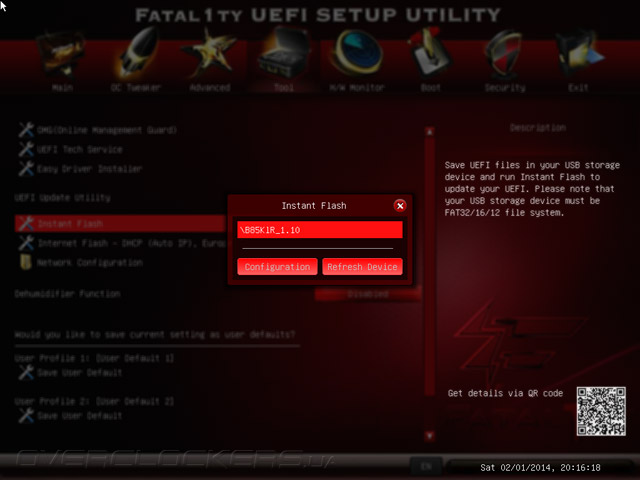
Task: Save User Default for User Profile 1
Action: (80, 372)
